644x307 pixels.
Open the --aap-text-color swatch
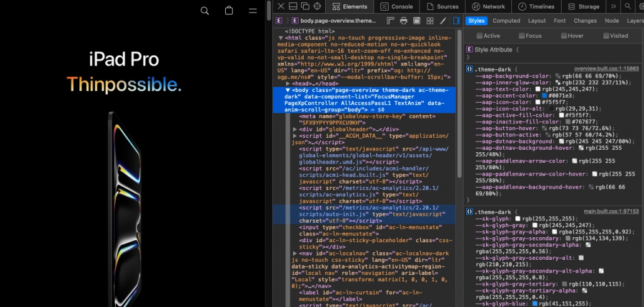point(538,89)
